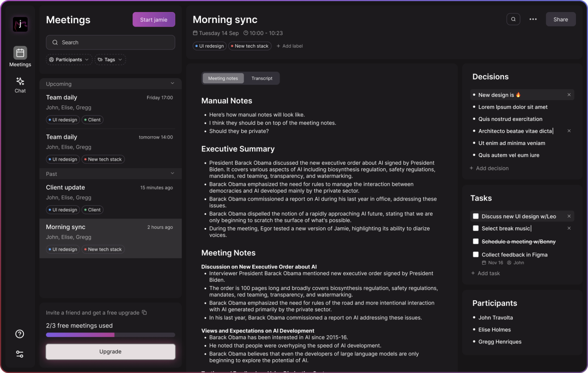
Task: Click the free meetings usage progress bar
Action: point(110,335)
